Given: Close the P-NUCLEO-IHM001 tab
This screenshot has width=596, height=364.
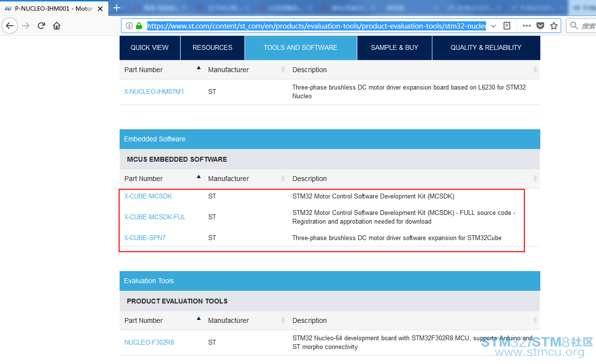Looking at the screenshot, I should (x=100, y=8).
